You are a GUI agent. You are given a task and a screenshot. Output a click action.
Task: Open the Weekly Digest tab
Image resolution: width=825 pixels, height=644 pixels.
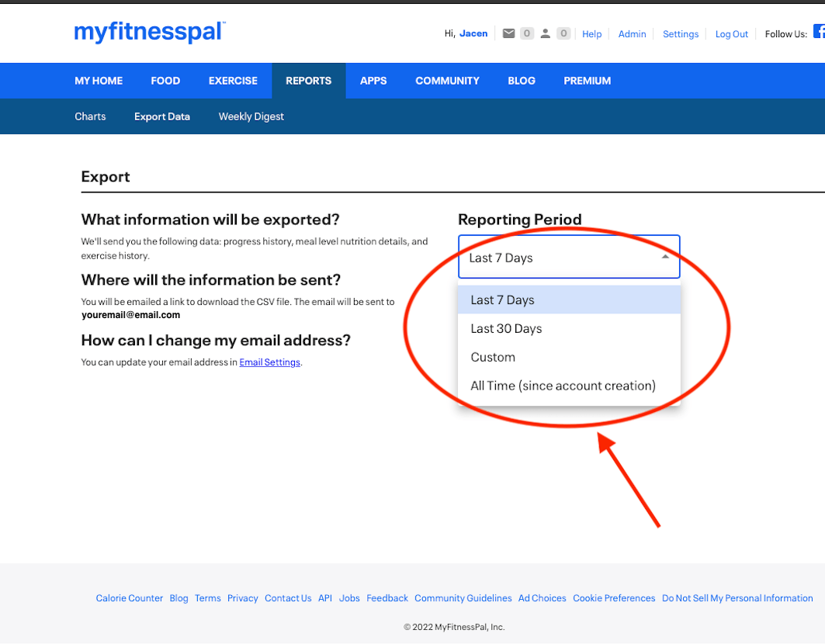(x=251, y=116)
